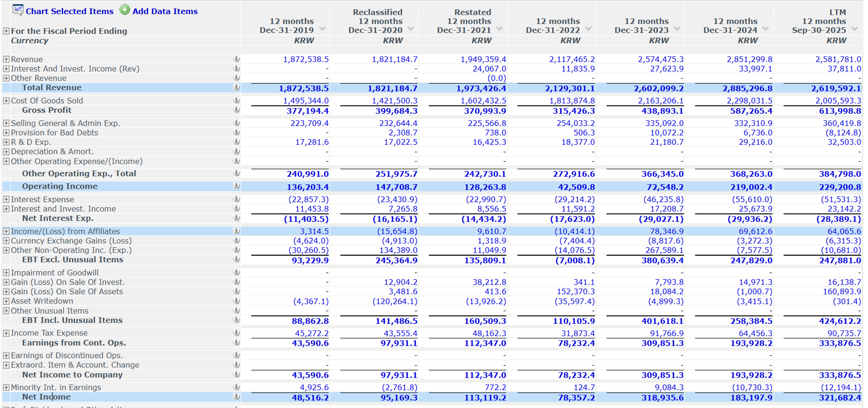The width and height of the screenshot is (868, 408).
Task: Open the Dec-31-2019 column dropdown arrow
Action: click(323, 29)
